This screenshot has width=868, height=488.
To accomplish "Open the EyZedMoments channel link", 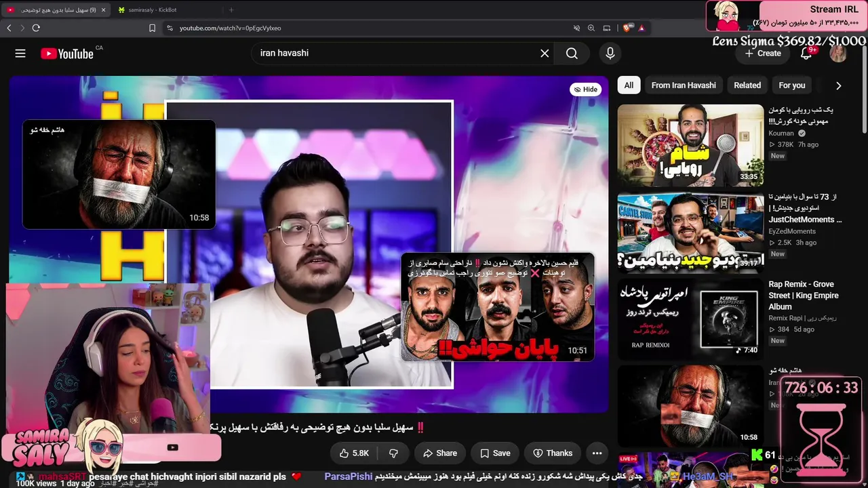I will tap(792, 231).
